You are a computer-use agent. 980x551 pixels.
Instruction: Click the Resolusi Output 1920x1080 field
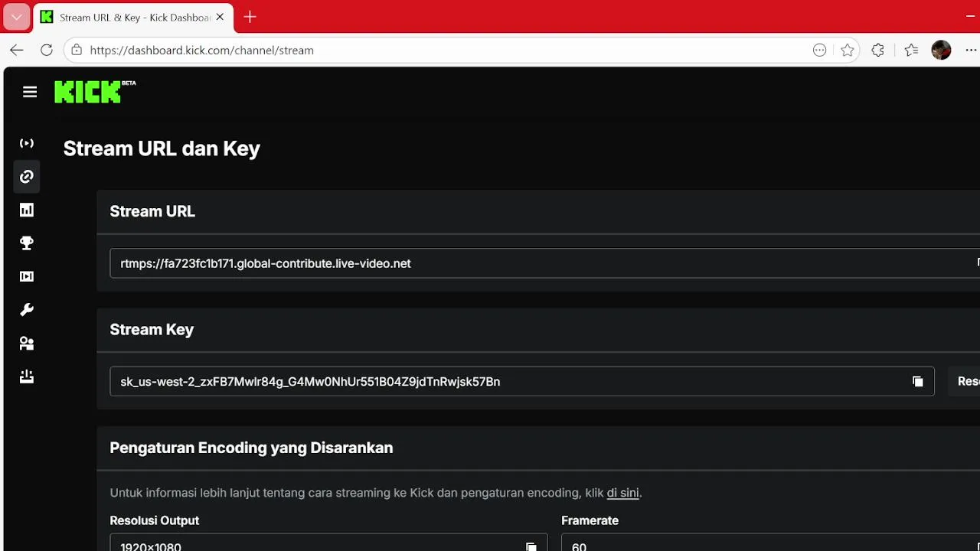(x=328, y=543)
